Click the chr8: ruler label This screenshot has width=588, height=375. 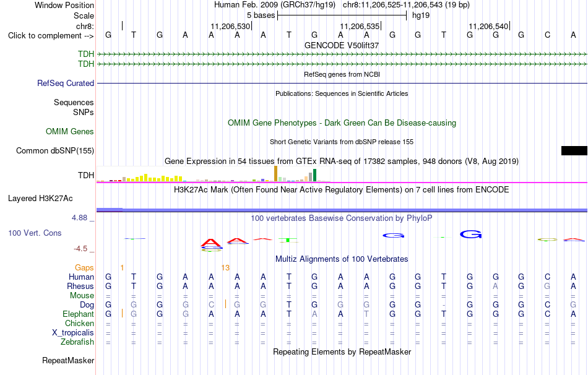[85, 26]
